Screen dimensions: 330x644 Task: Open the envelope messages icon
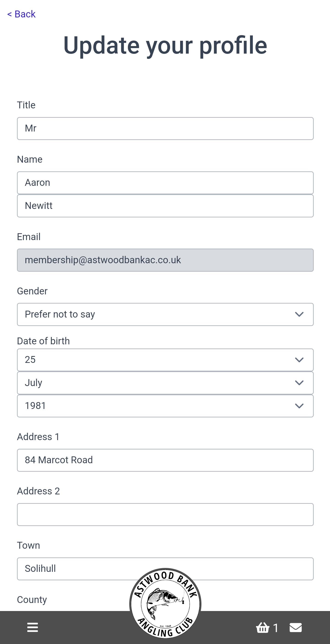click(296, 628)
